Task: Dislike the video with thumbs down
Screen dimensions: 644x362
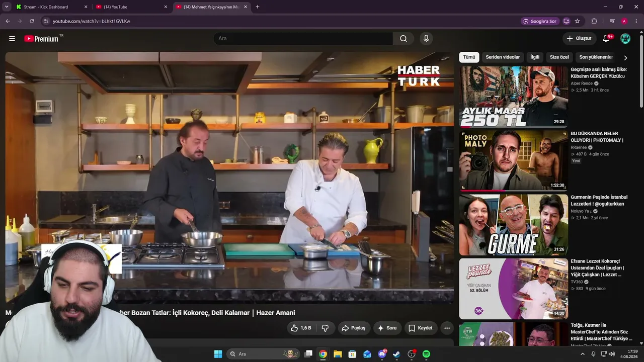Action: click(325, 328)
